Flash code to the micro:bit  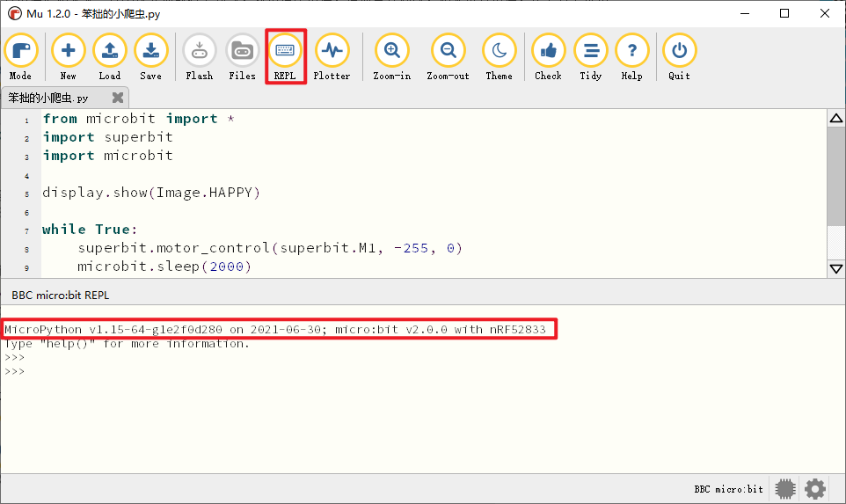pyautogui.click(x=199, y=57)
